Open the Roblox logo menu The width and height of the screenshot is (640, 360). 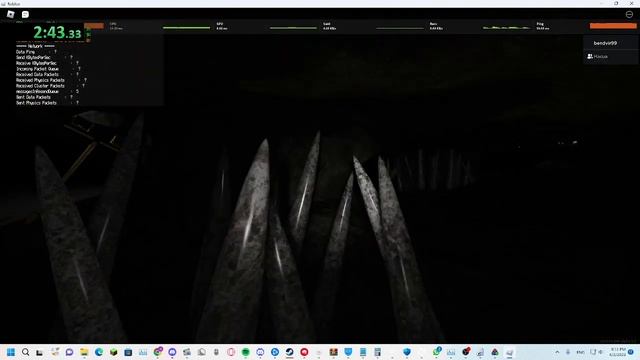point(11,14)
